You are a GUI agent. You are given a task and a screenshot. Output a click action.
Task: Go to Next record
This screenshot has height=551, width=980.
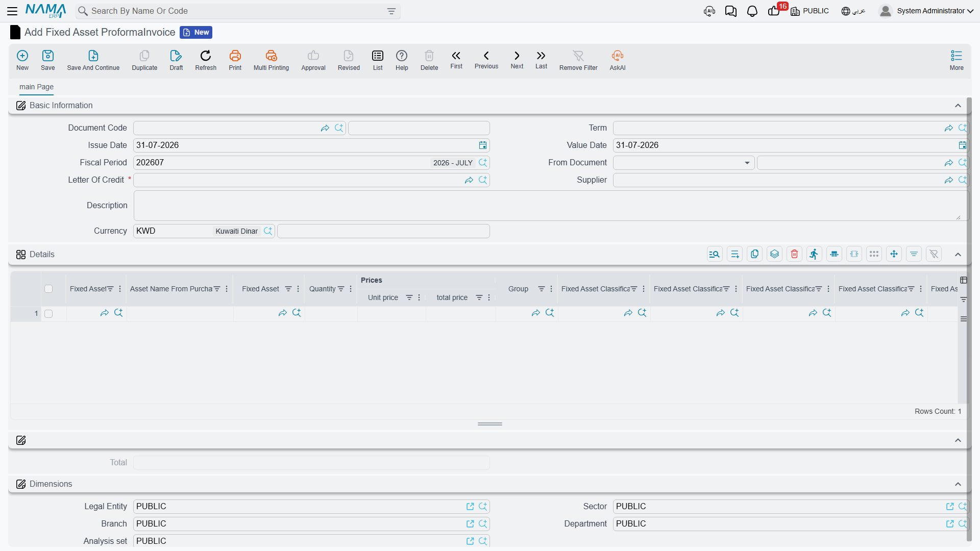pyautogui.click(x=517, y=60)
